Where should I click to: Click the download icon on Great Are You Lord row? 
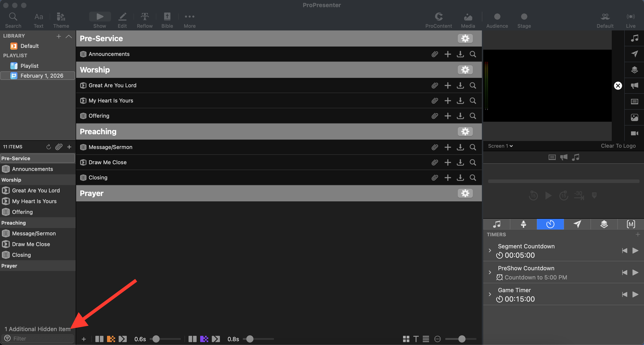(x=460, y=85)
